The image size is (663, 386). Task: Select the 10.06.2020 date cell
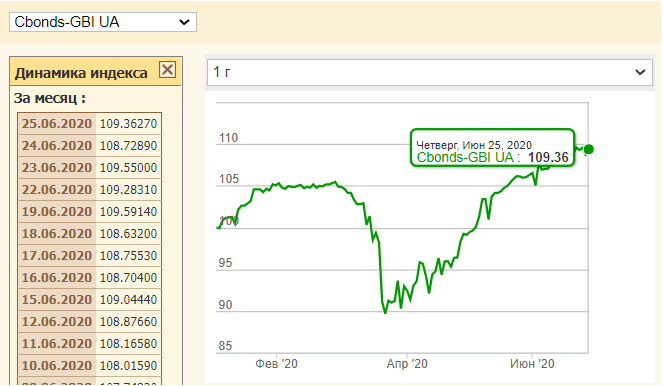pyautogui.click(x=57, y=365)
